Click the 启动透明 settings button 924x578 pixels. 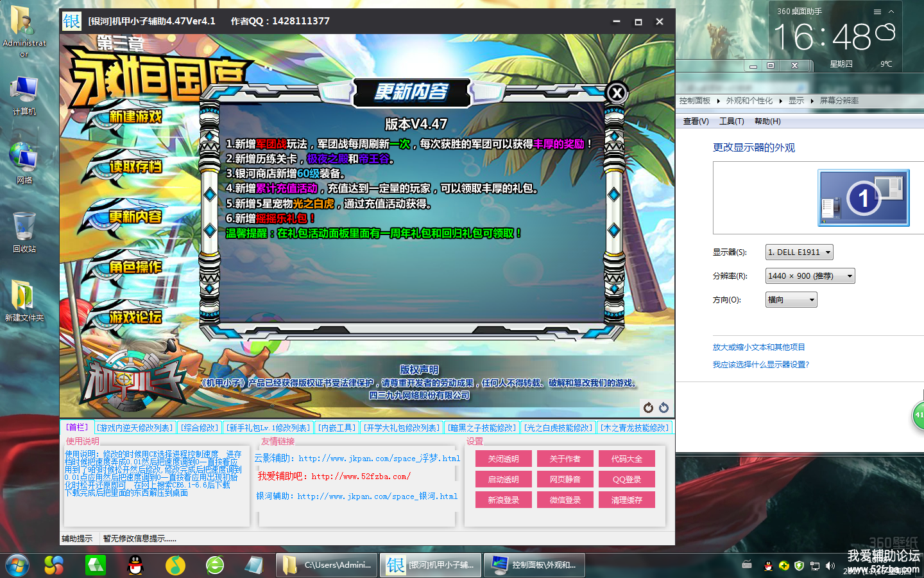click(504, 479)
